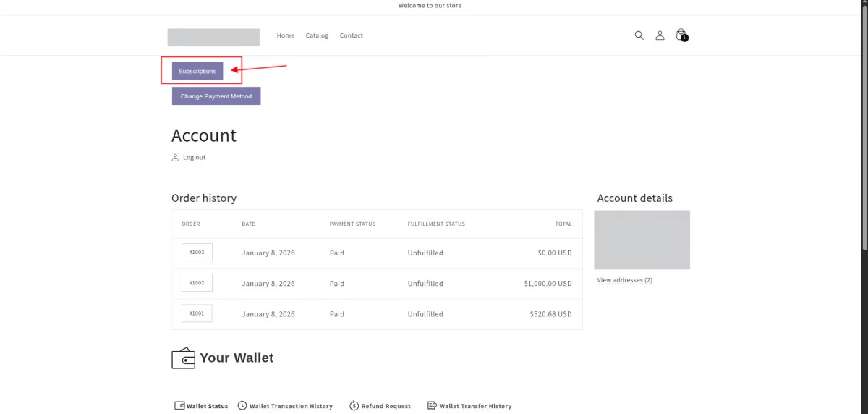Open order #1002
This screenshot has height=414, width=868.
point(197,283)
